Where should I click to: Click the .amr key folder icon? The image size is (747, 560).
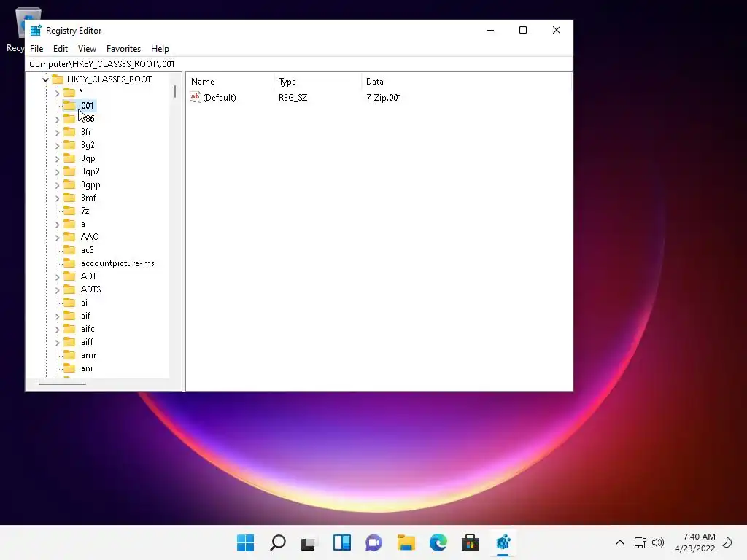click(69, 355)
